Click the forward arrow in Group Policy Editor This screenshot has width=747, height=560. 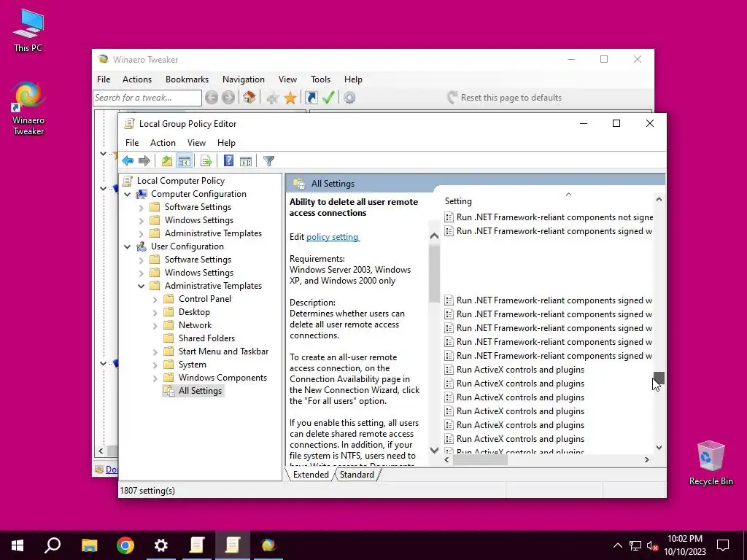coord(144,161)
